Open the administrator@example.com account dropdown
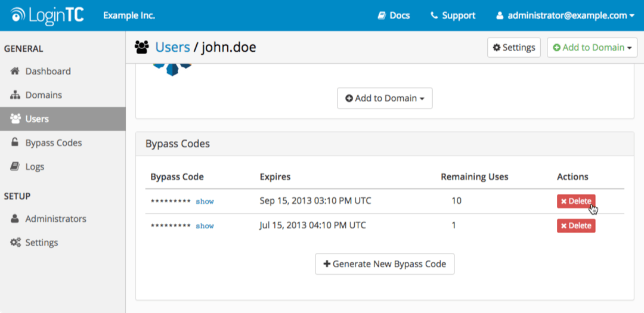Image resolution: width=644 pixels, height=313 pixels. point(565,16)
